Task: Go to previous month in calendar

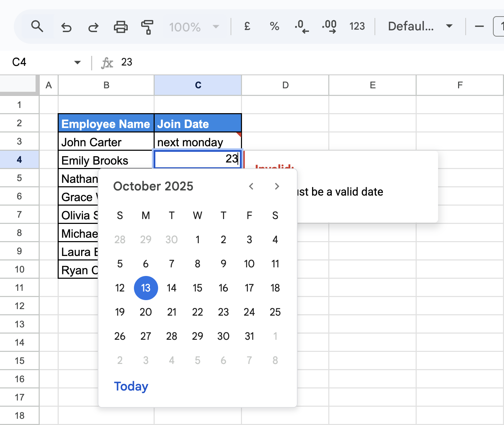Action: coord(251,186)
